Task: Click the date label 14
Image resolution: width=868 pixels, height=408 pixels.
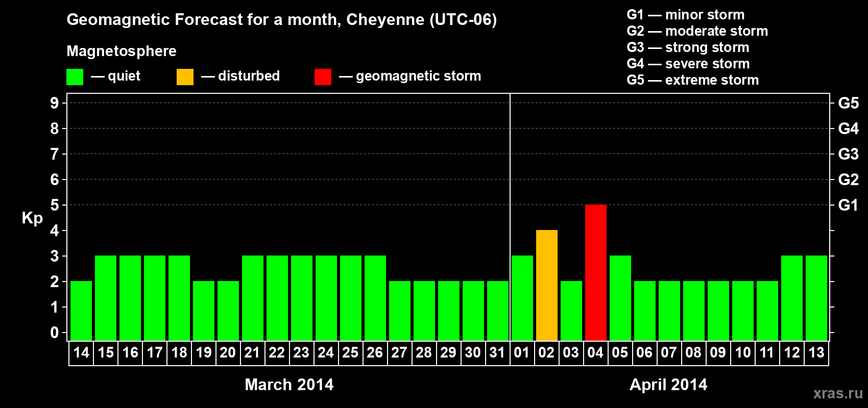Action: 81,352
